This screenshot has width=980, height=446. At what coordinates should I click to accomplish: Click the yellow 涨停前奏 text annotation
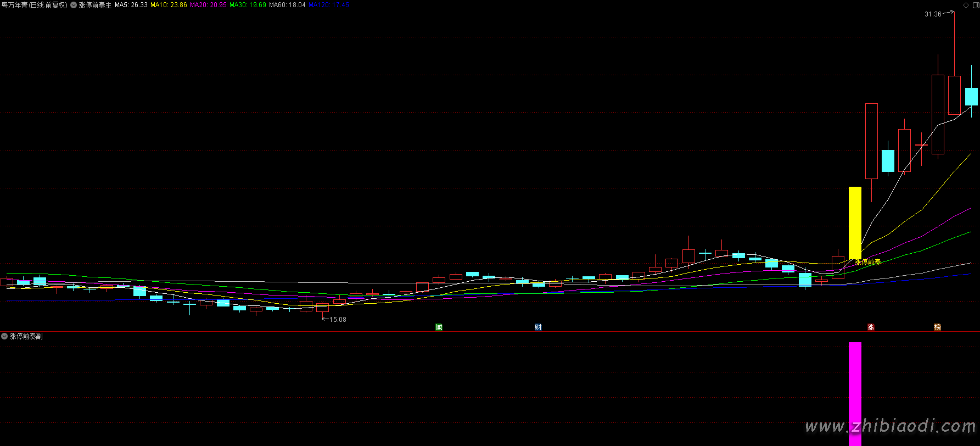(x=867, y=263)
